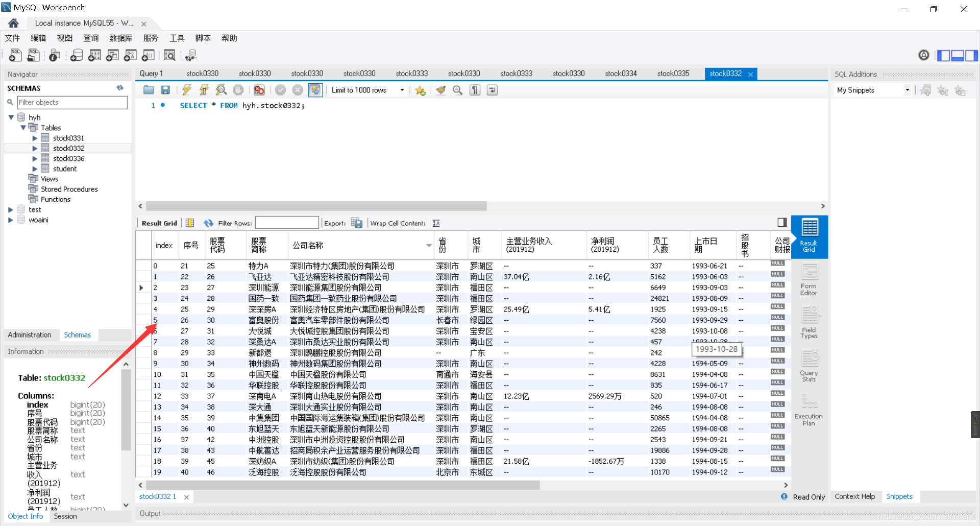Click in the Filter Rows input box

(287, 223)
